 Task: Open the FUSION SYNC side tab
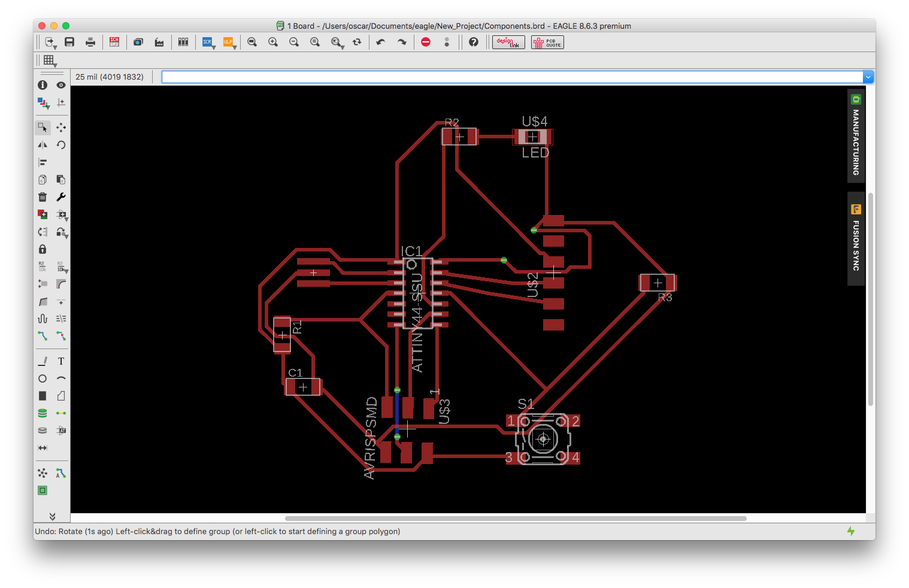(x=856, y=239)
